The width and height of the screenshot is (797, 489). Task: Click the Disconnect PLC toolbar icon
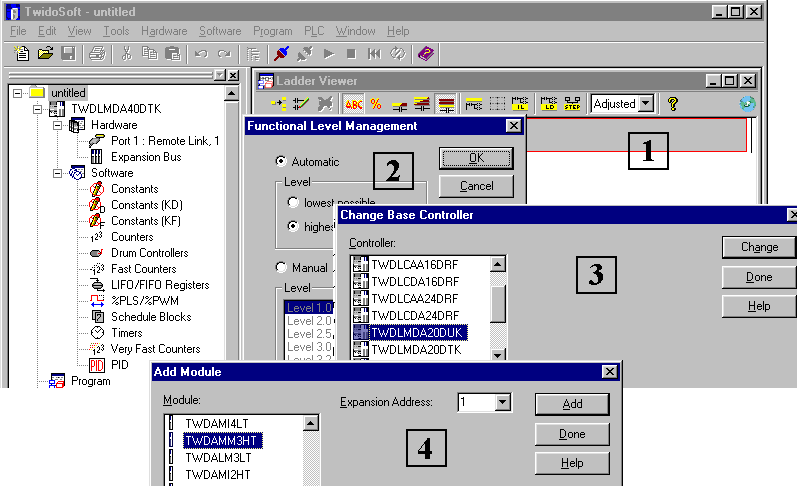305,53
